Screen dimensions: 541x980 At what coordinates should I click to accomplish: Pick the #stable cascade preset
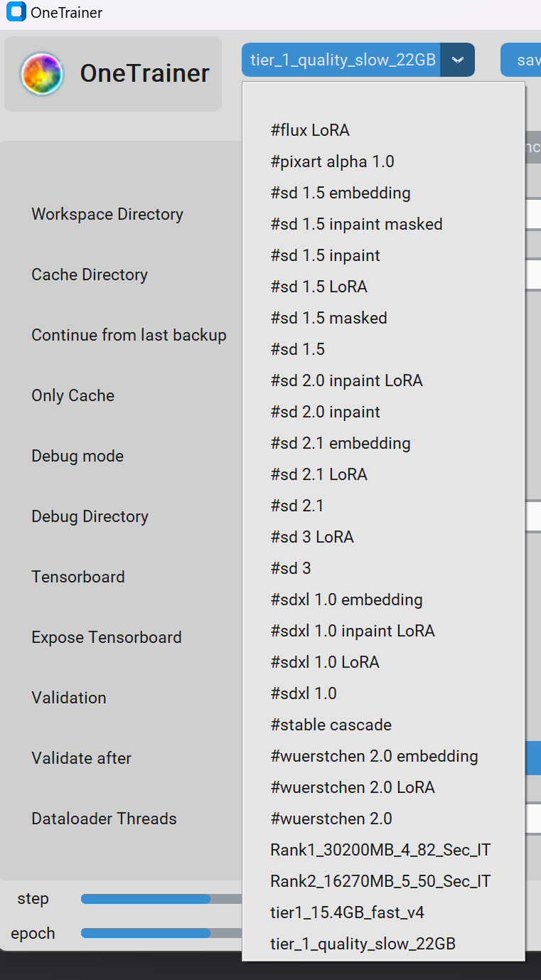point(331,725)
